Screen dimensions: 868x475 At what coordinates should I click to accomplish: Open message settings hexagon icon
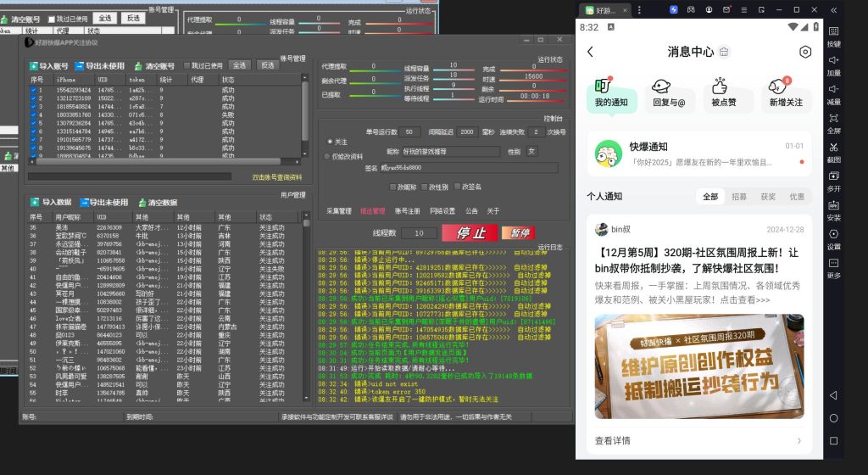click(x=804, y=52)
